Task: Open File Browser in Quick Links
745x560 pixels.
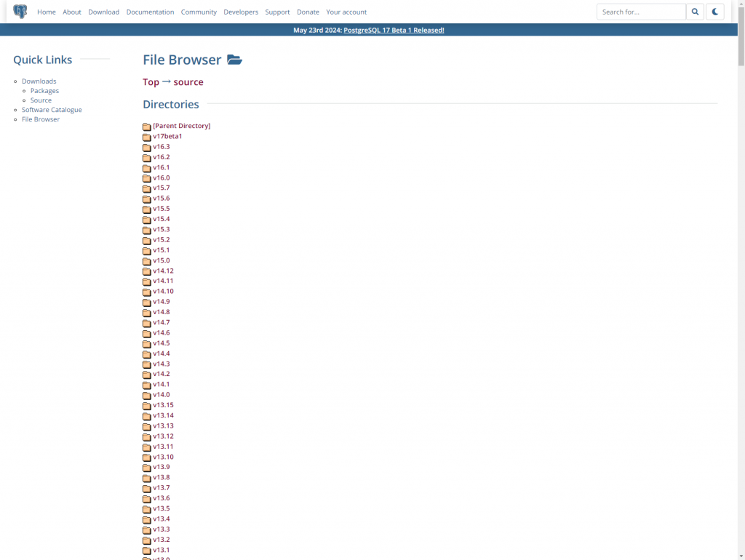Action: pyautogui.click(x=41, y=119)
